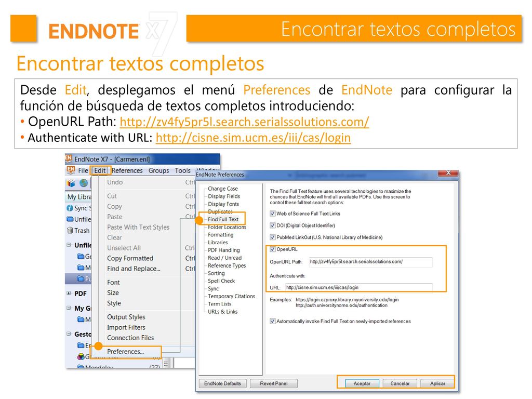
Task: Toggle Automatically invoke Find Full Text checkbox
Action: (x=272, y=321)
